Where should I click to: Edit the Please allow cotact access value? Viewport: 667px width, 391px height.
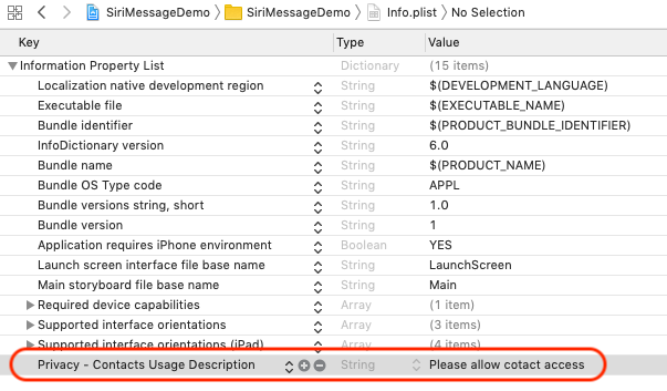507,365
